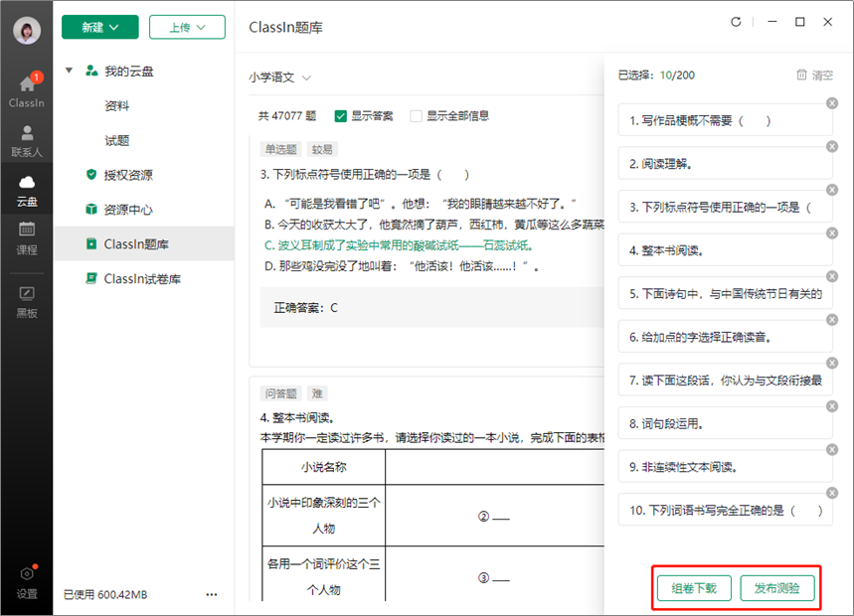Viewport: 854px width, 616px height.
Task: Click question title 4. 整本书阅读。 in main list
Action: tap(297, 417)
